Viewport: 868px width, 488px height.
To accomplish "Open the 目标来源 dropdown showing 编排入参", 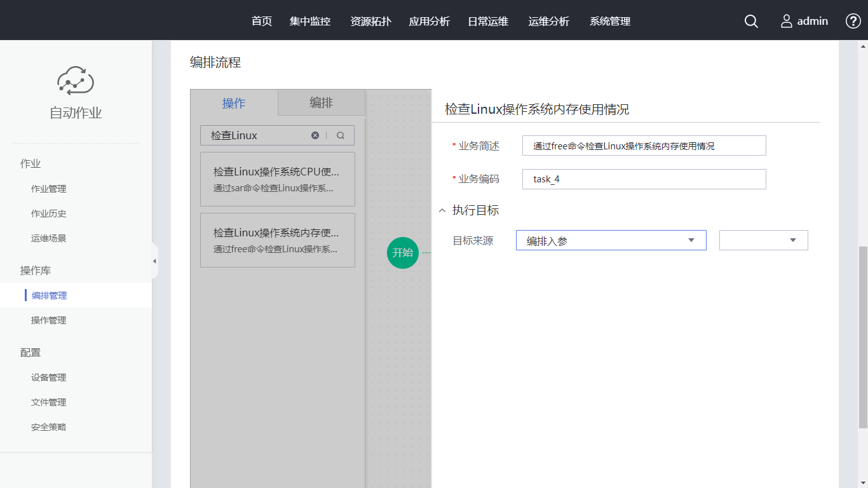I will click(611, 240).
